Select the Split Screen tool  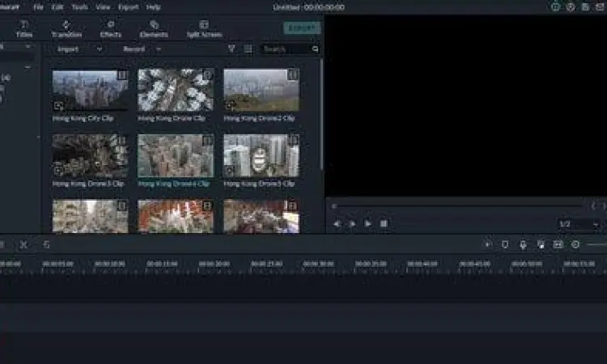(x=204, y=29)
